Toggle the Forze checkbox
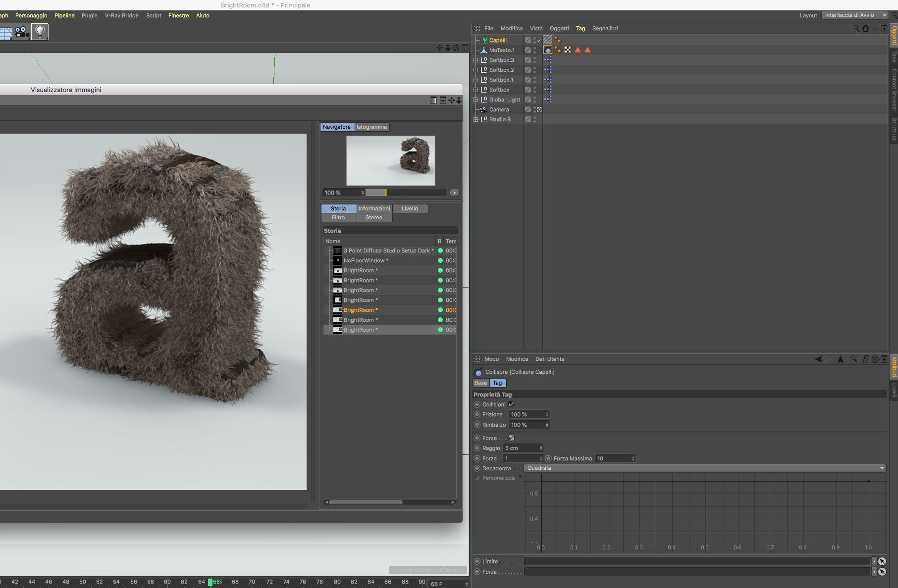This screenshot has width=898, height=588. 511,438
